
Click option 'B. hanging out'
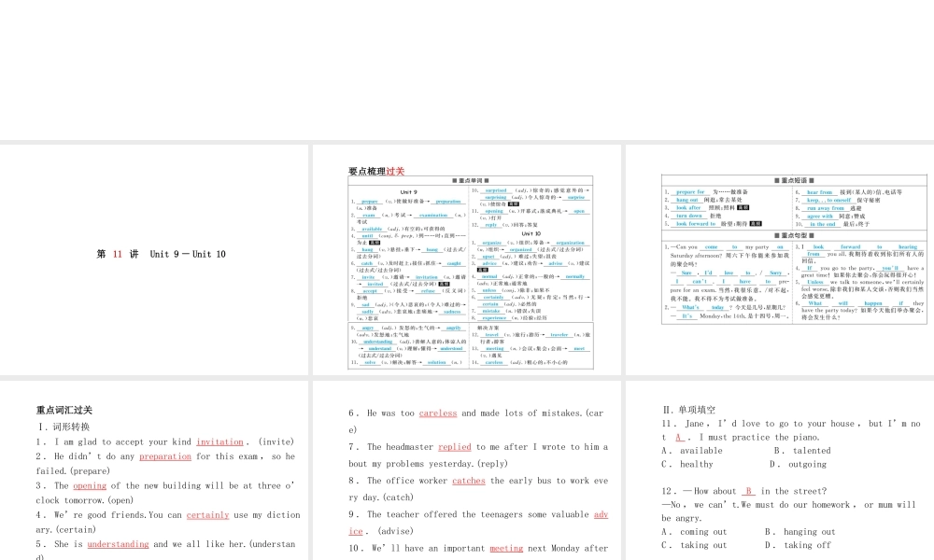point(800,531)
